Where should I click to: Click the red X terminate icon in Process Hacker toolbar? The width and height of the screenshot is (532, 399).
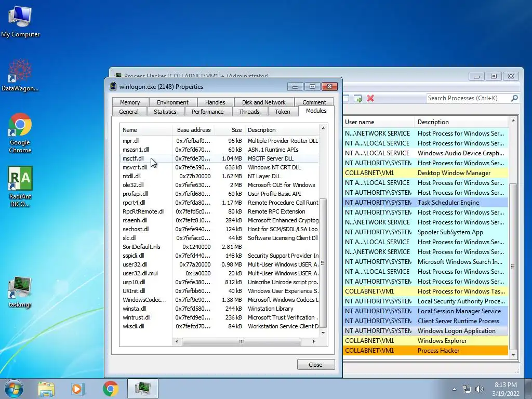point(370,98)
